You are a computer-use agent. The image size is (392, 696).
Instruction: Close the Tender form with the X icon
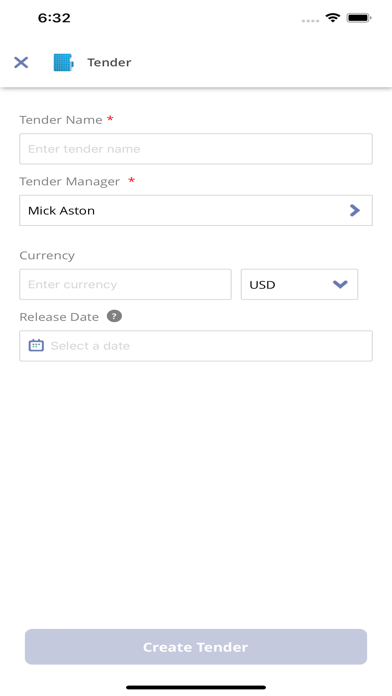pyautogui.click(x=21, y=62)
